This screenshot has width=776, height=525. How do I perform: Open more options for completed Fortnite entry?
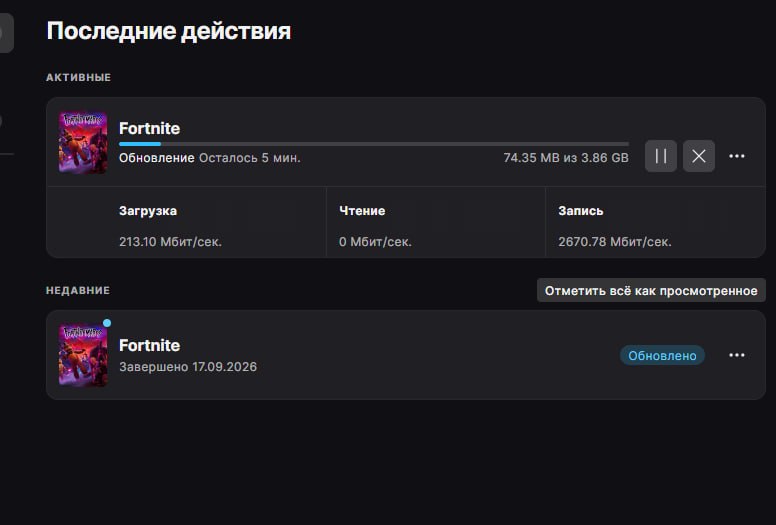pos(737,355)
